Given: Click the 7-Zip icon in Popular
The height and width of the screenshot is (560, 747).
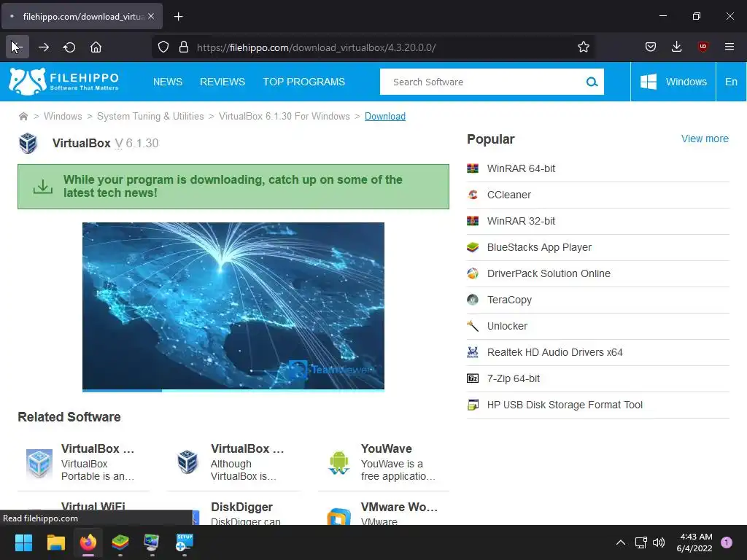Looking at the screenshot, I should pyautogui.click(x=473, y=378).
